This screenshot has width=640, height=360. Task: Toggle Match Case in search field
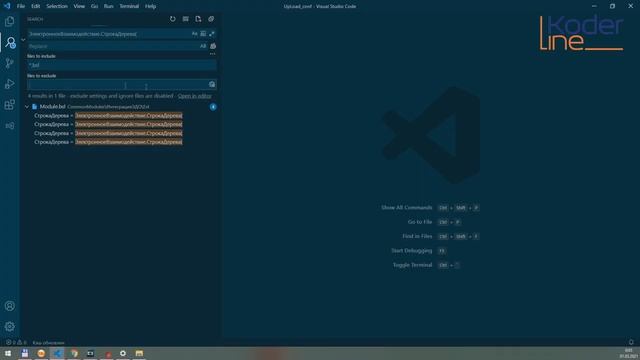(195, 34)
